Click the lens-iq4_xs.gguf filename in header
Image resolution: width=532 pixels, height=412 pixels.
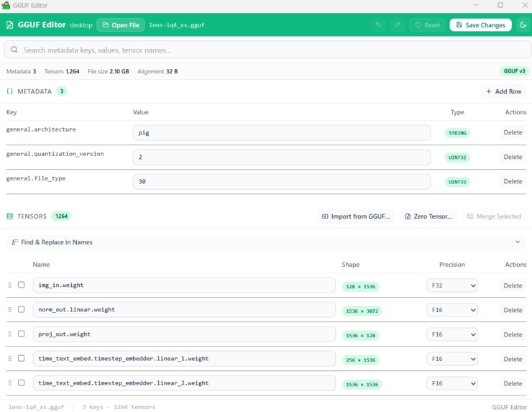(x=177, y=25)
